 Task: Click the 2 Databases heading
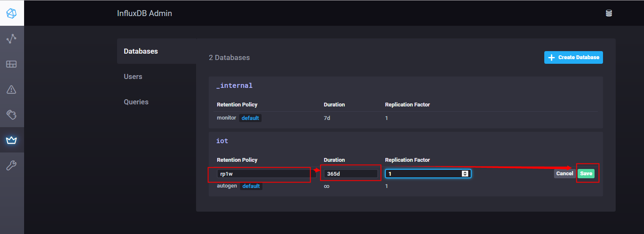pos(229,57)
